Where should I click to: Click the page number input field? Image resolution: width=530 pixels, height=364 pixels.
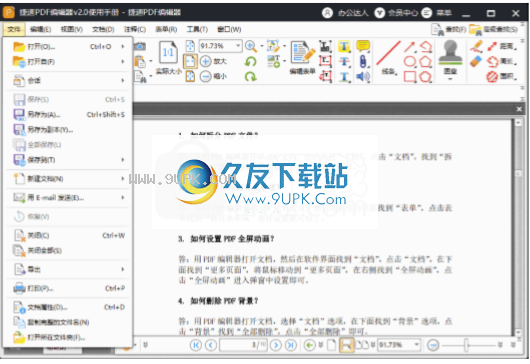[243, 345]
